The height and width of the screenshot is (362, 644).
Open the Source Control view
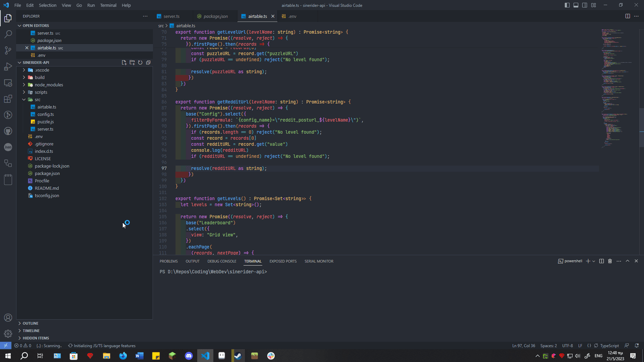point(8,50)
